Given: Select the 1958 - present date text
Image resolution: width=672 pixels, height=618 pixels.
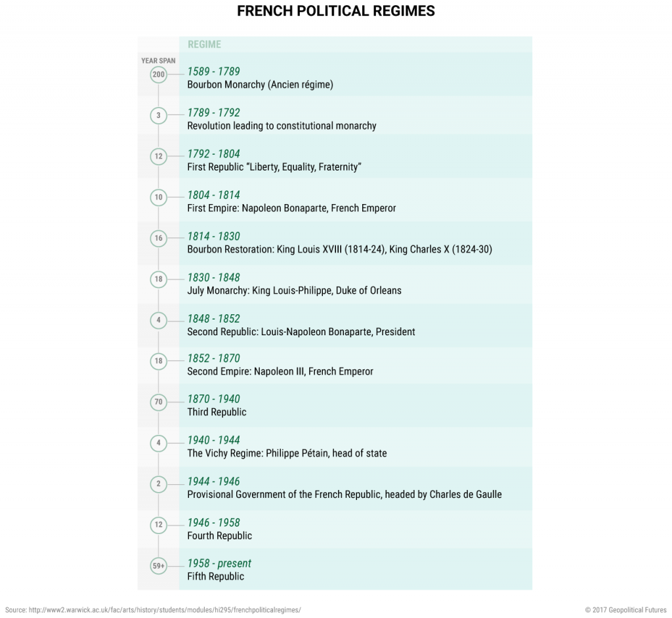Looking at the screenshot, I should pos(219,564).
